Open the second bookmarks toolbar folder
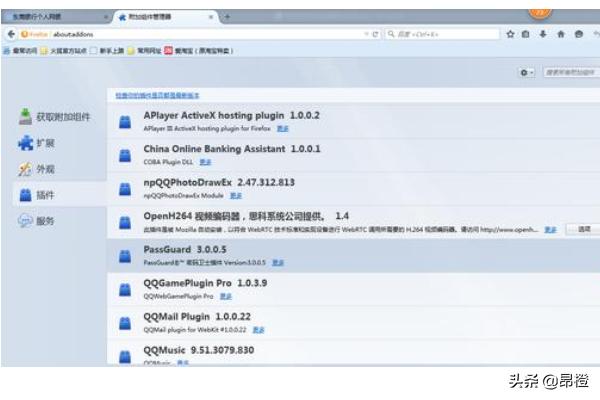The image size is (600, 400). pyautogui.click(x=64, y=51)
